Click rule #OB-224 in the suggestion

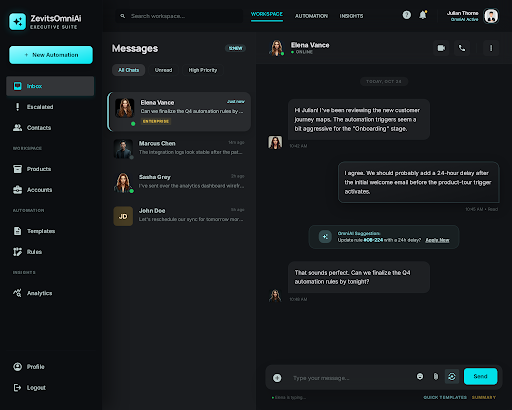tap(373, 240)
